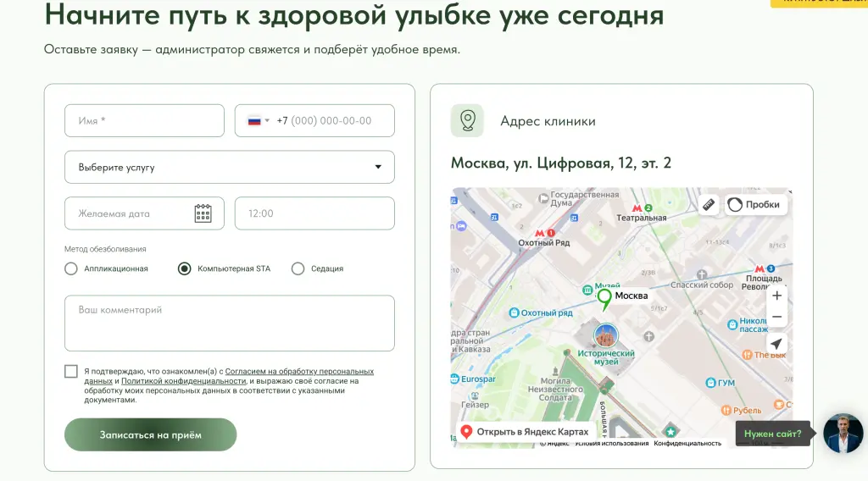Tick the personal data consent checkbox
Image resolution: width=868 pixels, height=481 pixels.
click(71, 372)
